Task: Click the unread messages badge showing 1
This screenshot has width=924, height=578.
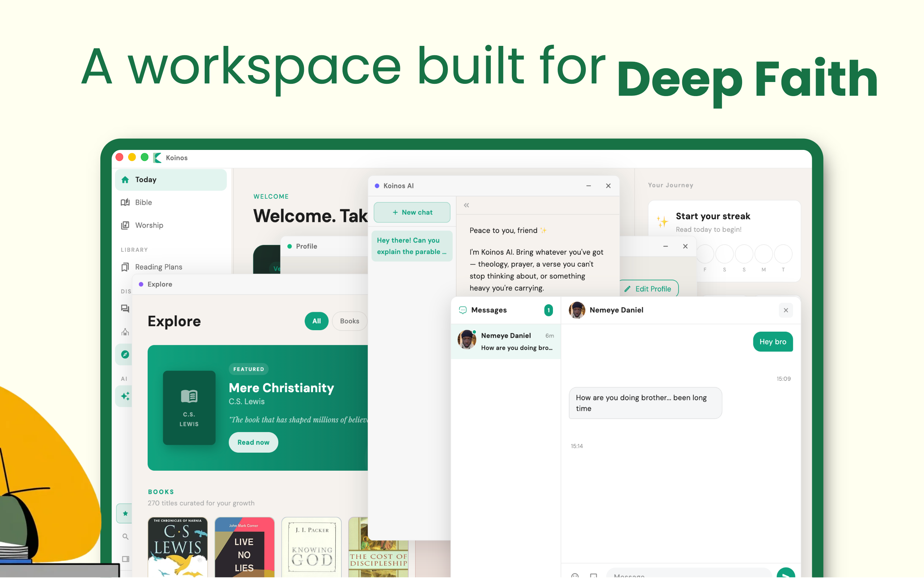Action: [548, 310]
